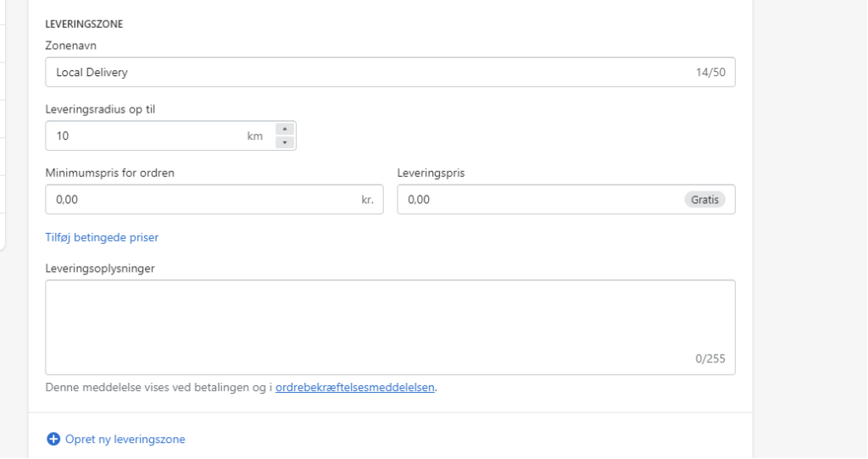The height and width of the screenshot is (459, 868).
Task: Click Opret ny leveringszone text
Action: pos(125,439)
